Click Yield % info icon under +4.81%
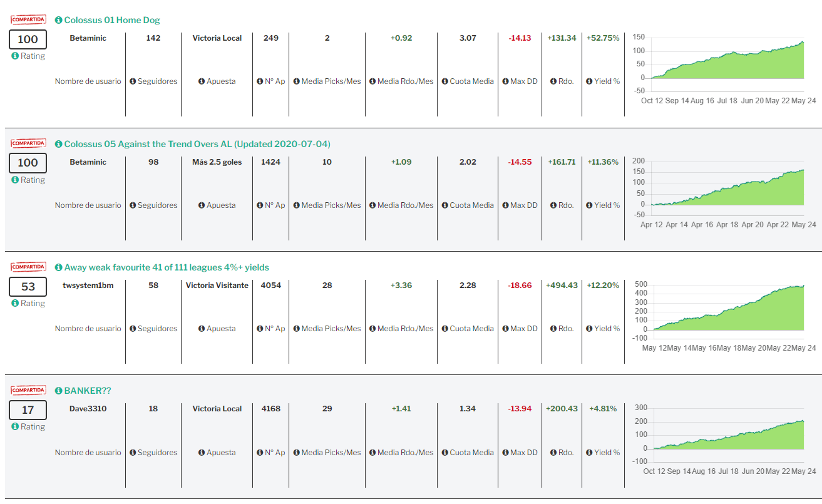This screenshot has height=504, width=822. tap(589, 453)
